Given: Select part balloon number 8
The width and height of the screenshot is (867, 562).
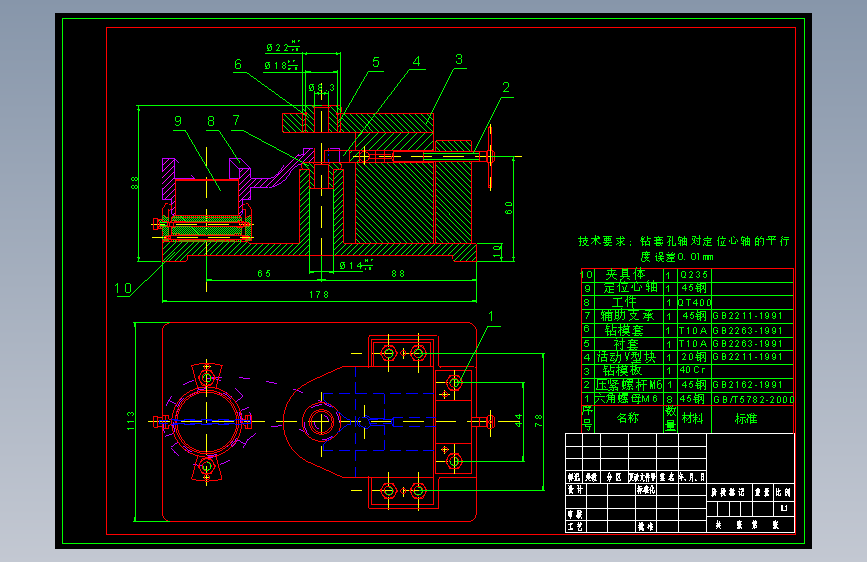Looking at the screenshot, I should click(x=211, y=121).
